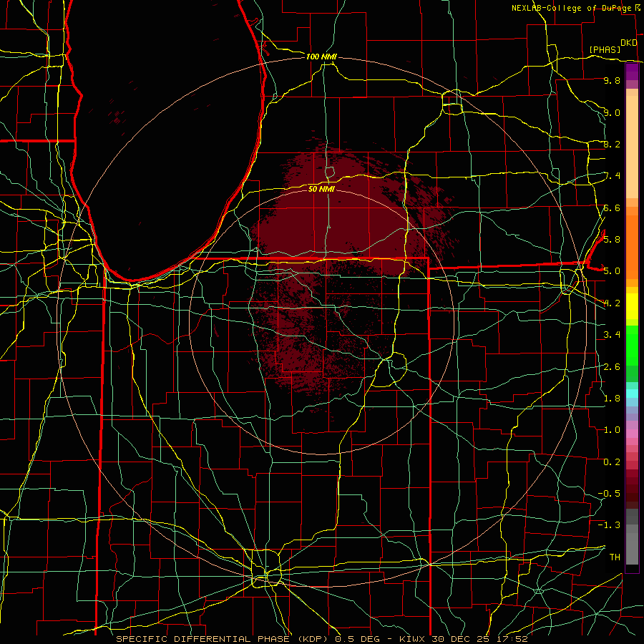Pick the purple top segment of the color scale
The height and width of the screenshot is (644, 644).
(632, 72)
